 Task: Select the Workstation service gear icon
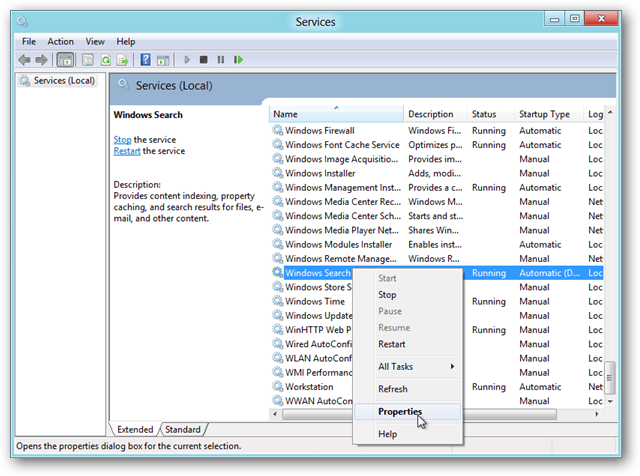tap(278, 387)
